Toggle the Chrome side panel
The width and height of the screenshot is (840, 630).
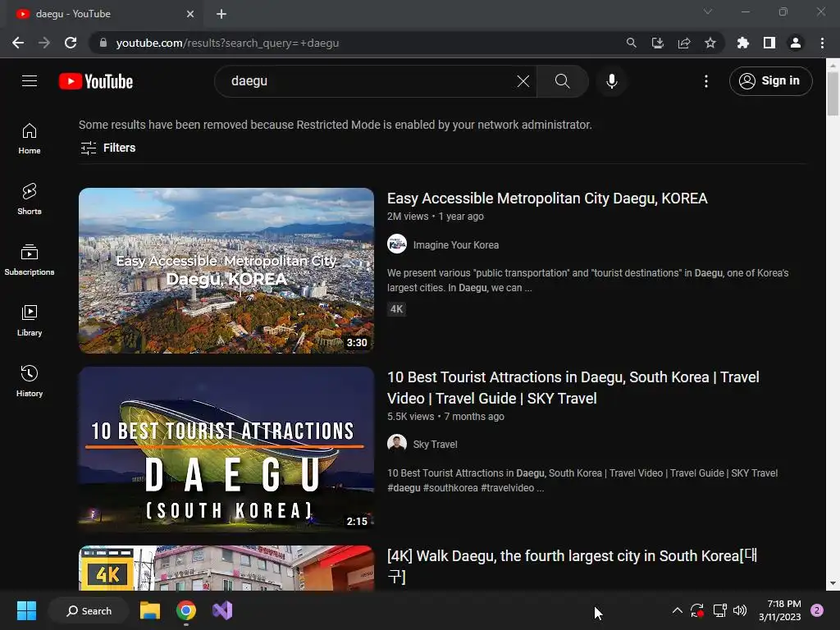[769, 43]
